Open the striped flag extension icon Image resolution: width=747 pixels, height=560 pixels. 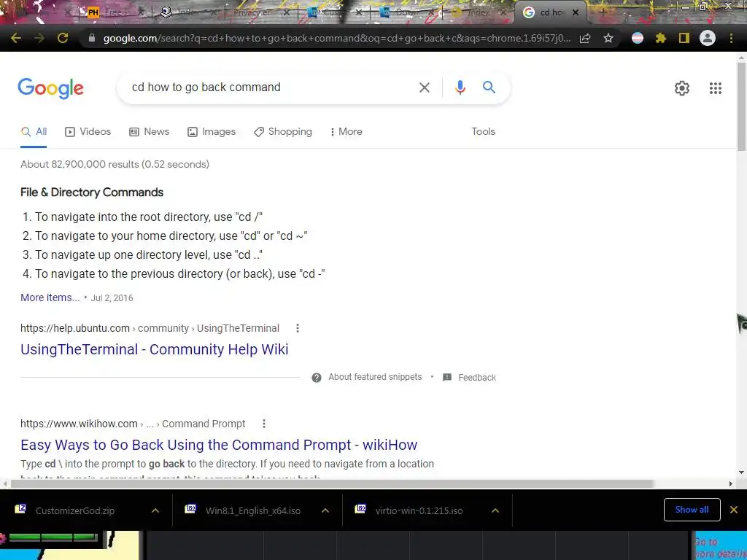coord(638,38)
